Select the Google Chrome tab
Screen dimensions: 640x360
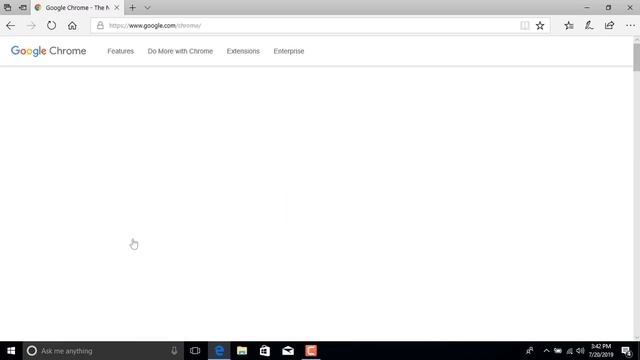[x=77, y=7]
